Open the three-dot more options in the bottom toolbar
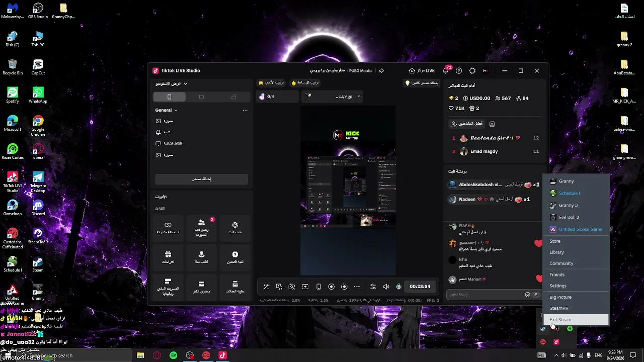The width and height of the screenshot is (644, 362). pyautogui.click(x=357, y=287)
